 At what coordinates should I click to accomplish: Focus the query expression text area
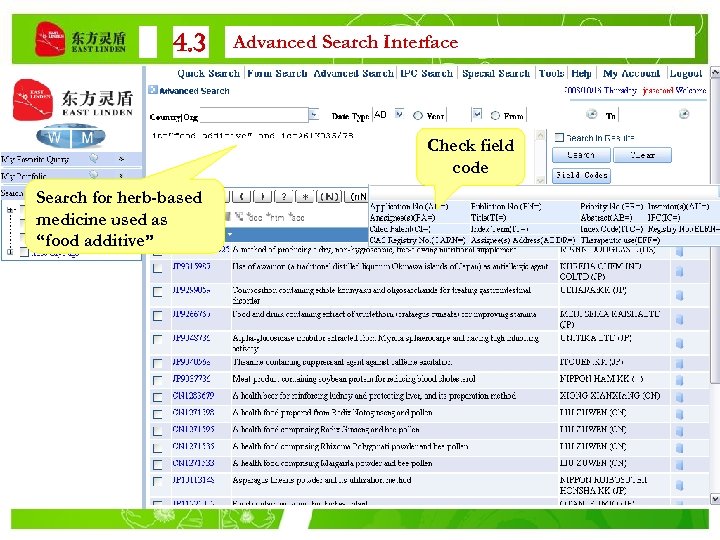pyautogui.click(x=342, y=156)
